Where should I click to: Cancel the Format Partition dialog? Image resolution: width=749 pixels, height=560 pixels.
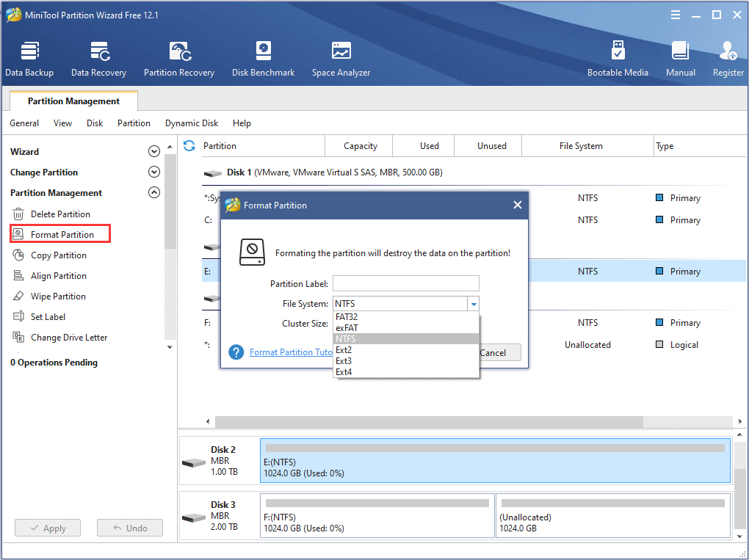tap(498, 353)
